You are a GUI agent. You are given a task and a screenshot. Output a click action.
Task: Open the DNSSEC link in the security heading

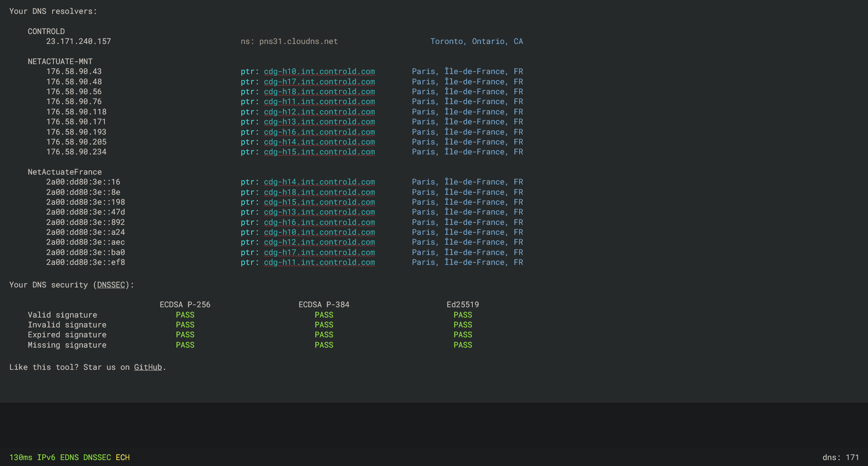pyautogui.click(x=111, y=285)
